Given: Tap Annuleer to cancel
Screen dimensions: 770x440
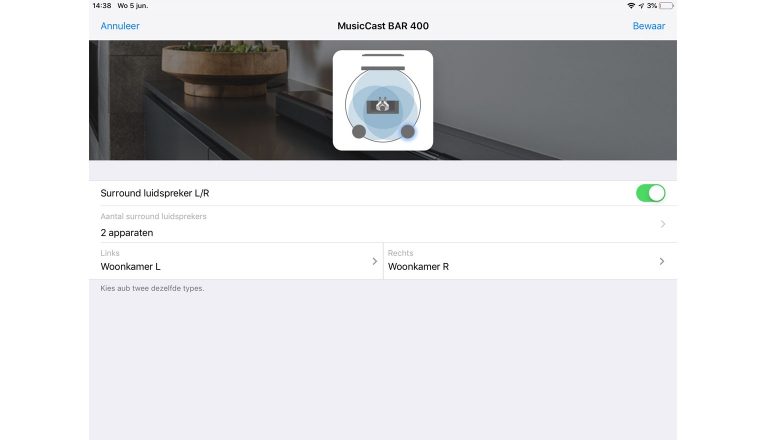Looking at the screenshot, I should pyautogui.click(x=120, y=26).
